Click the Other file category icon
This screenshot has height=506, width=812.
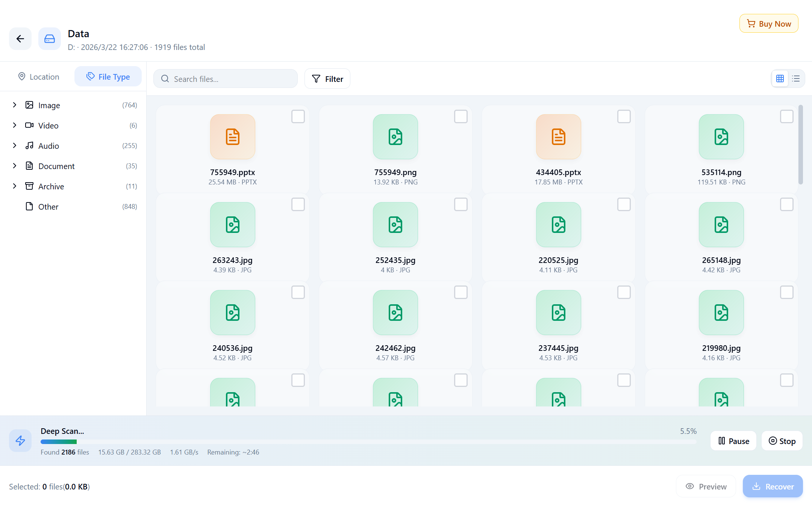(x=29, y=207)
